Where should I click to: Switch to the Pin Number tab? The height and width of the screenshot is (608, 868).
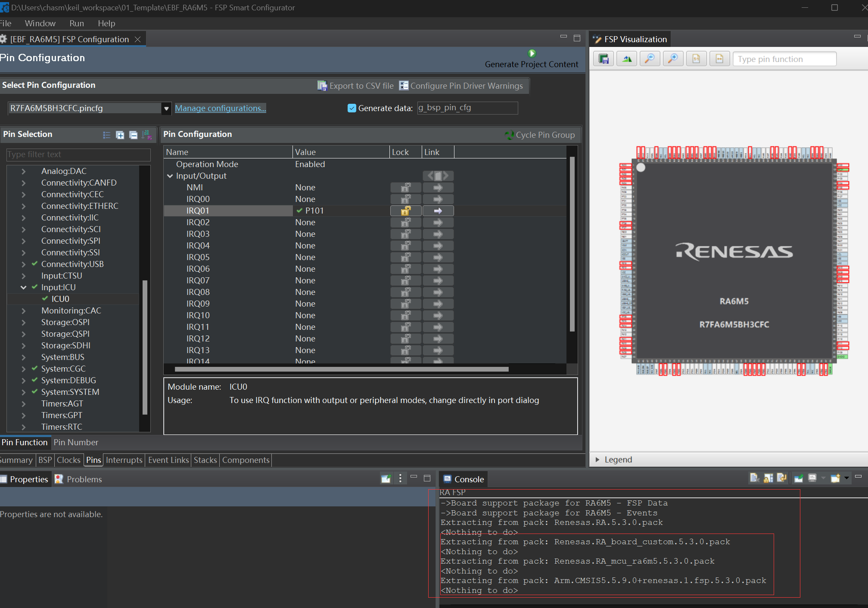point(76,442)
